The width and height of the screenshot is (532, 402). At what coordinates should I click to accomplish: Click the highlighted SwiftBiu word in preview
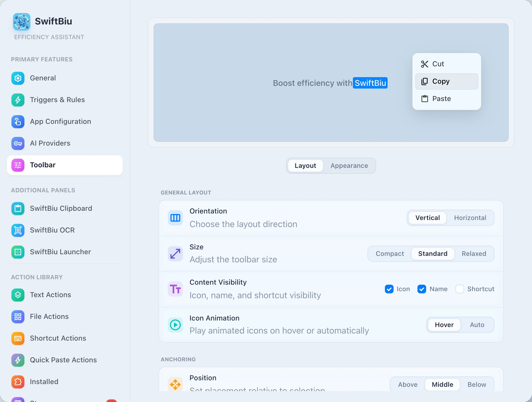[x=370, y=83]
